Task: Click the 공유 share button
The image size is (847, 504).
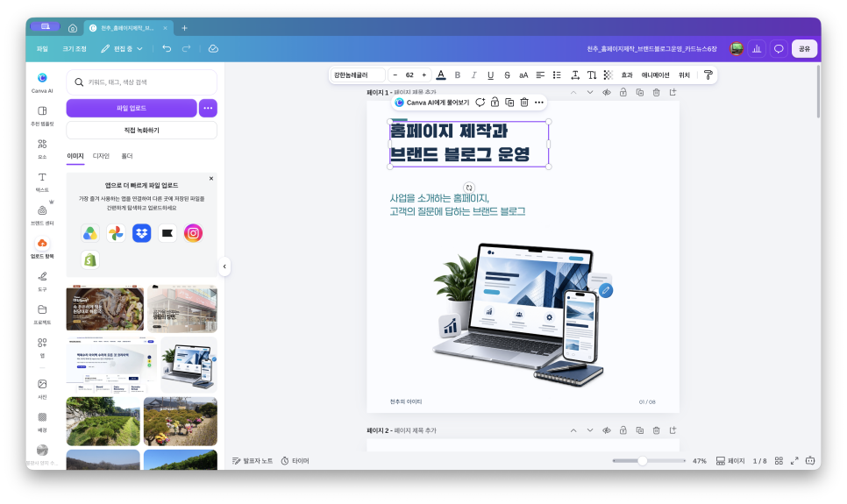Action: [x=804, y=48]
